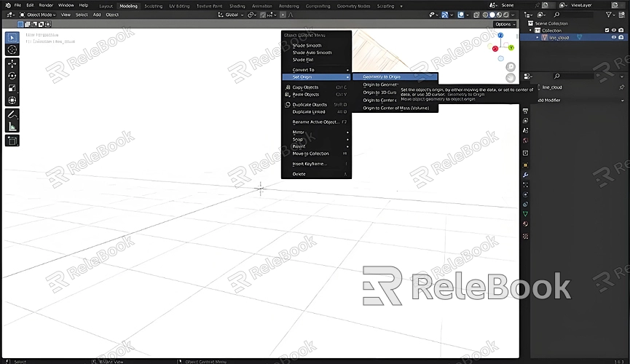Open the Particles properties tab icon
The width and height of the screenshot is (630, 364).
tap(526, 185)
